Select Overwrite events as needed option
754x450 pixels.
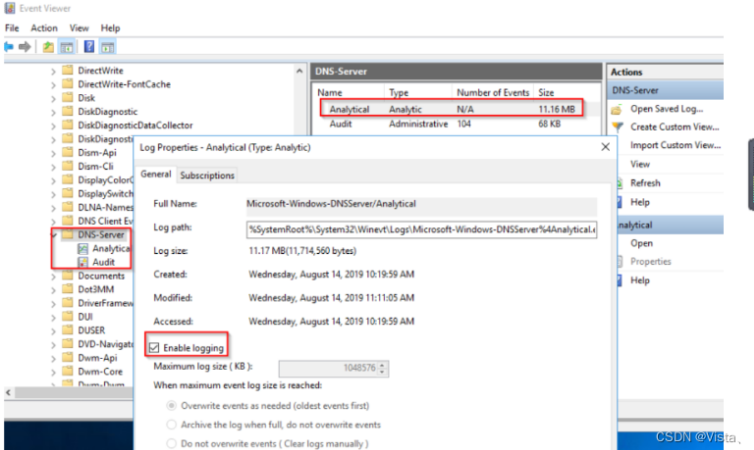pos(171,406)
